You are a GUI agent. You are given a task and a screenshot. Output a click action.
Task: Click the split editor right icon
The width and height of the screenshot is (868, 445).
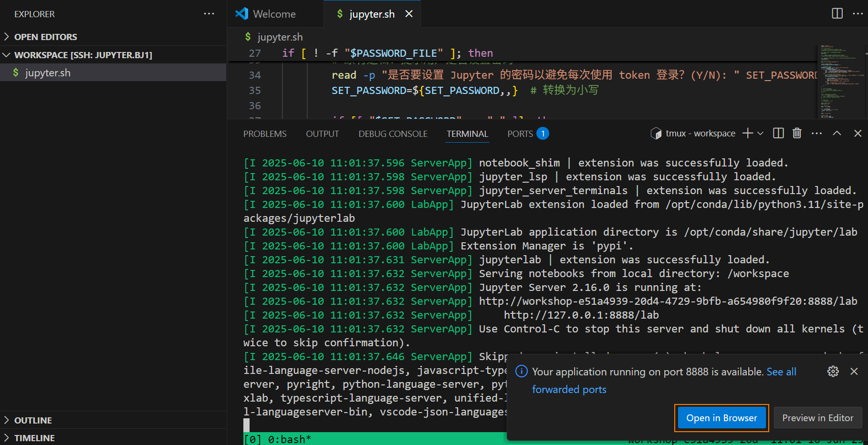pyautogui.click(x=837, y=13)
